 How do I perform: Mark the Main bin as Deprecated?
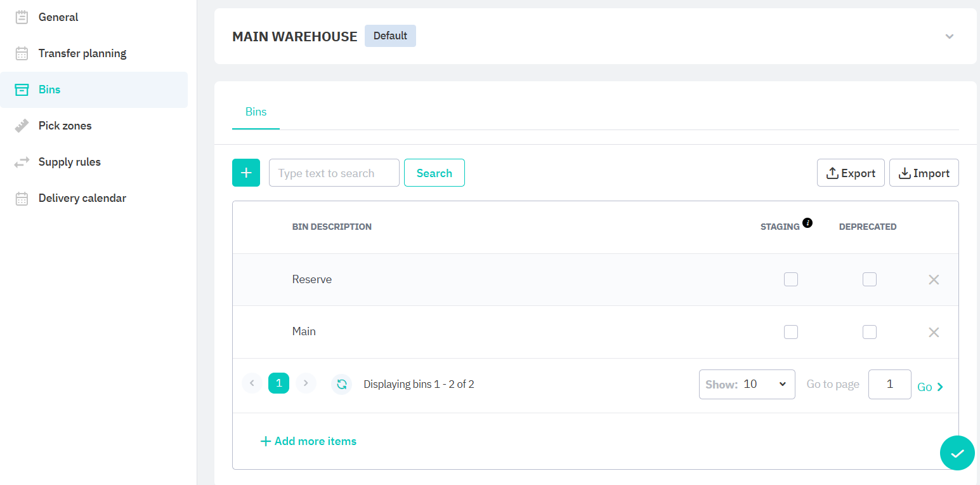(x=869, y=332)
